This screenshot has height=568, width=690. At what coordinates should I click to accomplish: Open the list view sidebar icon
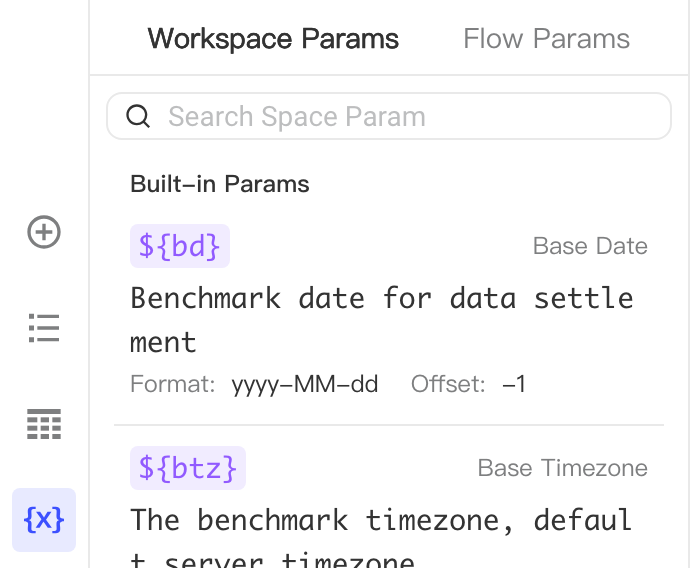coord(44,328)
